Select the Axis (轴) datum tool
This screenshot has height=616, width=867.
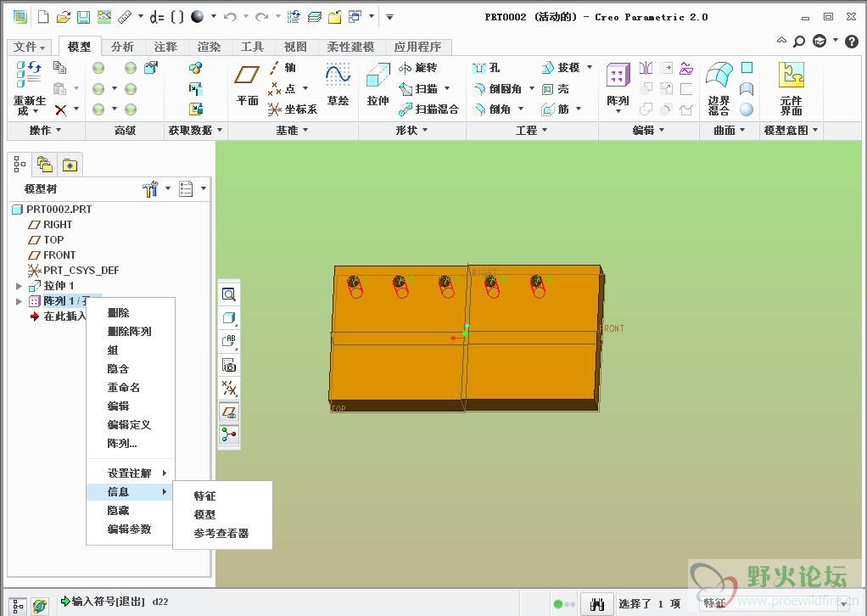(283, 68)
